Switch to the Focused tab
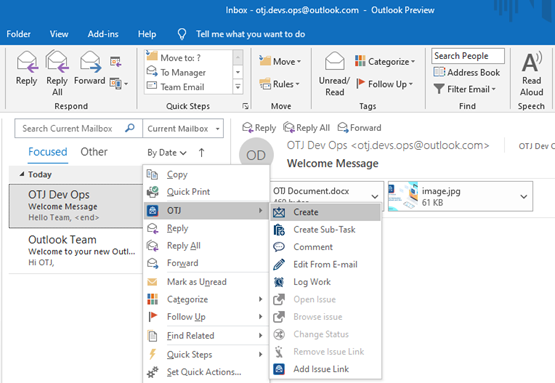 tap(48, 152)
